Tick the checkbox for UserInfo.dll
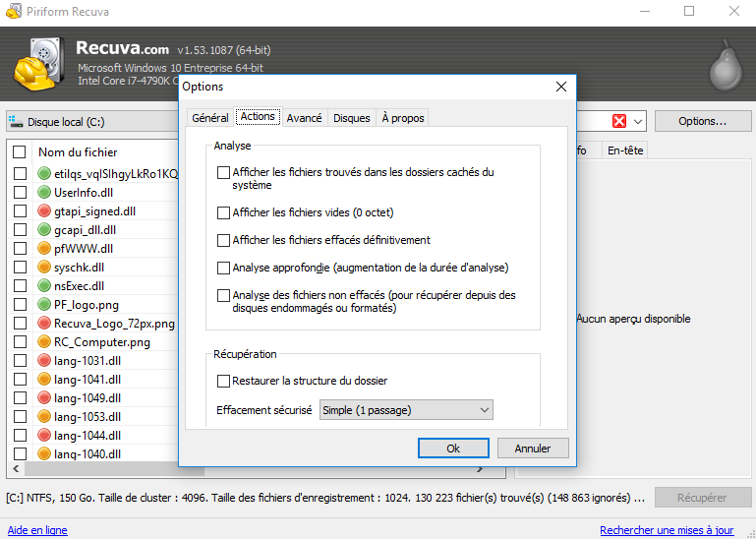The height and width of the screenshot is (539, 756). pyautogui.click(x=20, y=192)
